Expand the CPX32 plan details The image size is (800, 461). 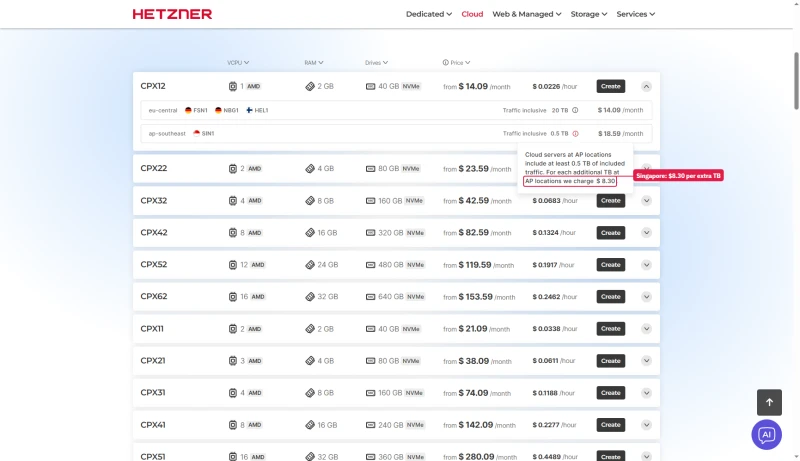646,201
